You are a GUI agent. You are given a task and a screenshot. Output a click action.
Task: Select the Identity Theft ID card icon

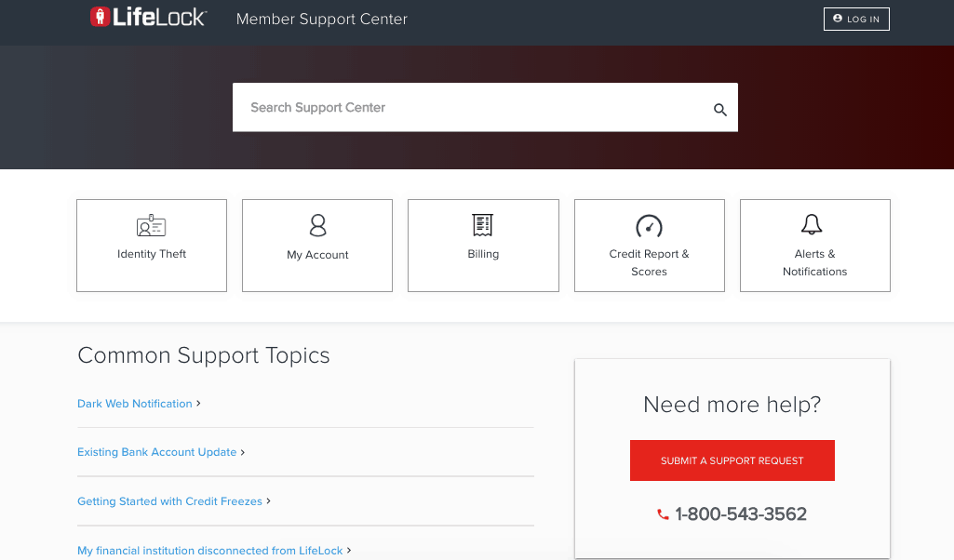(x=151, y=225)
